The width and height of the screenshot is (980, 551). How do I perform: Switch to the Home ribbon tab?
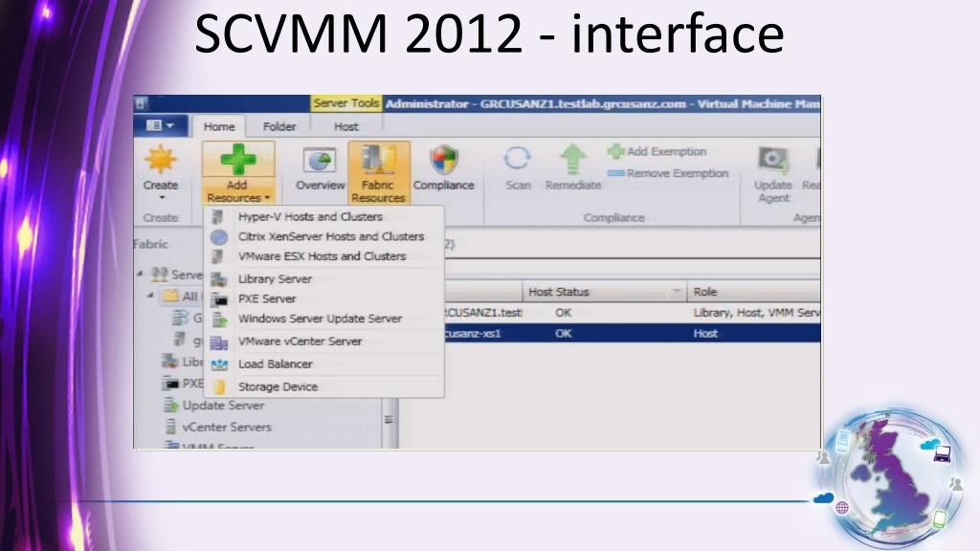pos(219,127)
